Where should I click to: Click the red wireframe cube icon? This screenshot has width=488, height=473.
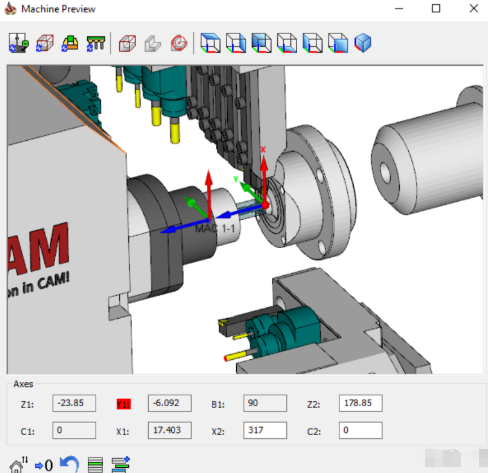click(x=127, y=43)
